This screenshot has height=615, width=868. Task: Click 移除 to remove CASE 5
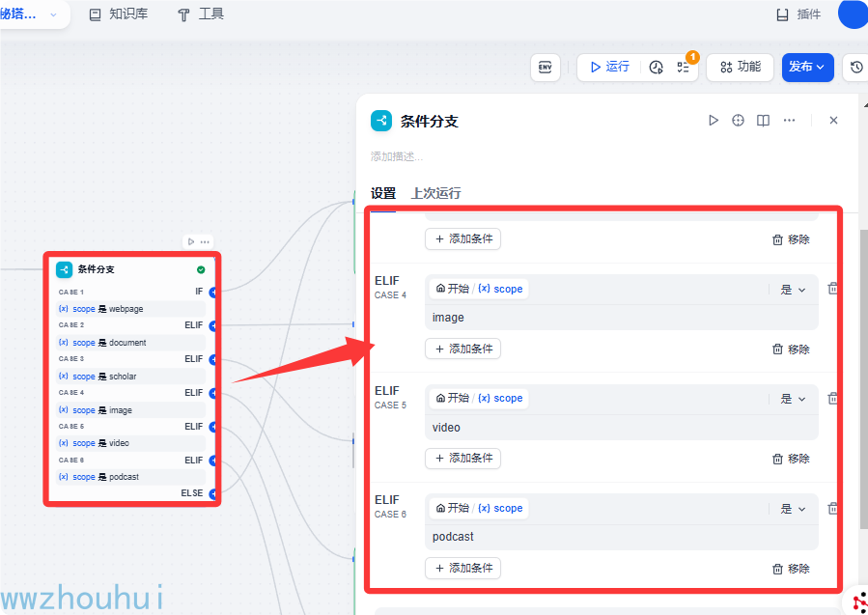[791, 459]
